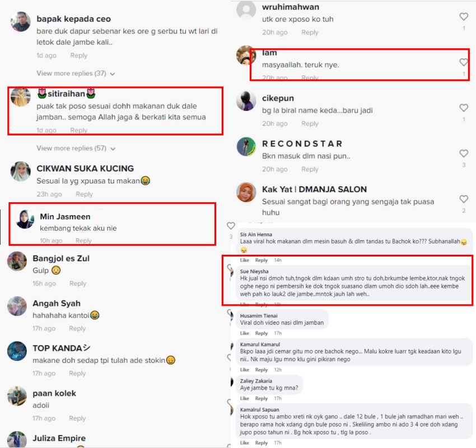Expand View more replies (37)
This screenshot has height=448, width=476.
tap(76, 73)
